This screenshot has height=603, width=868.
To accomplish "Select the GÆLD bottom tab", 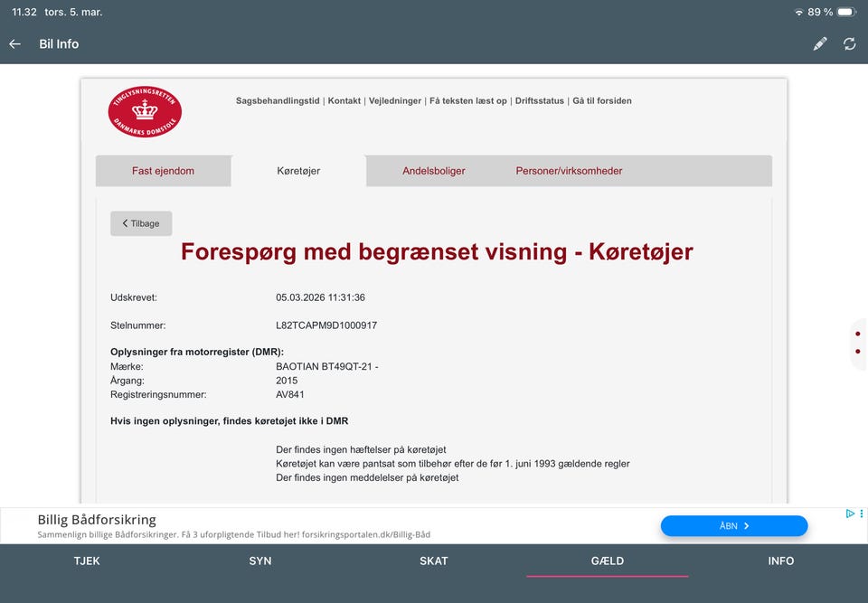I will pyautogui.click(x=608, y=561).
